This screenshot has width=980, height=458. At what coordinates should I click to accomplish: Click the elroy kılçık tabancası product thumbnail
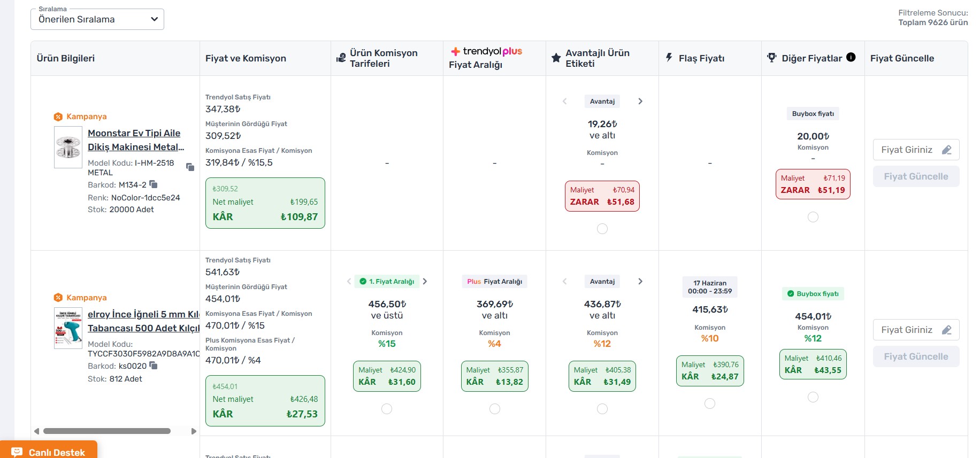[68, 328]
